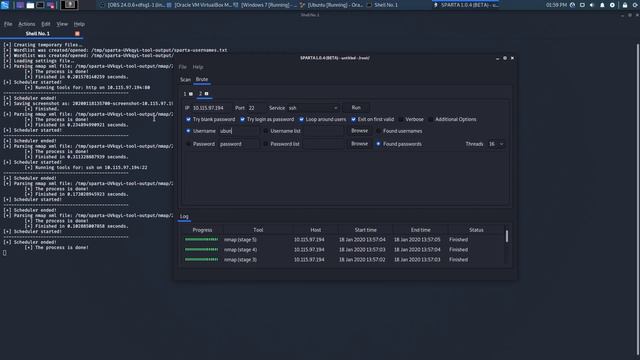
Task: Click nmap (stage 3) progress bar
Action: [202, 260]
